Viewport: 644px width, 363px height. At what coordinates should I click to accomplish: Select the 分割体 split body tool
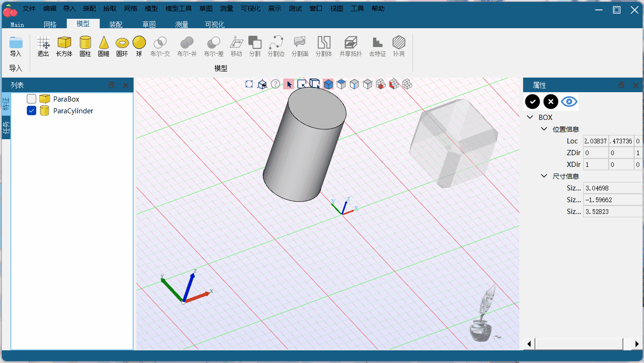pyautogui.click(x=324, y=42)
